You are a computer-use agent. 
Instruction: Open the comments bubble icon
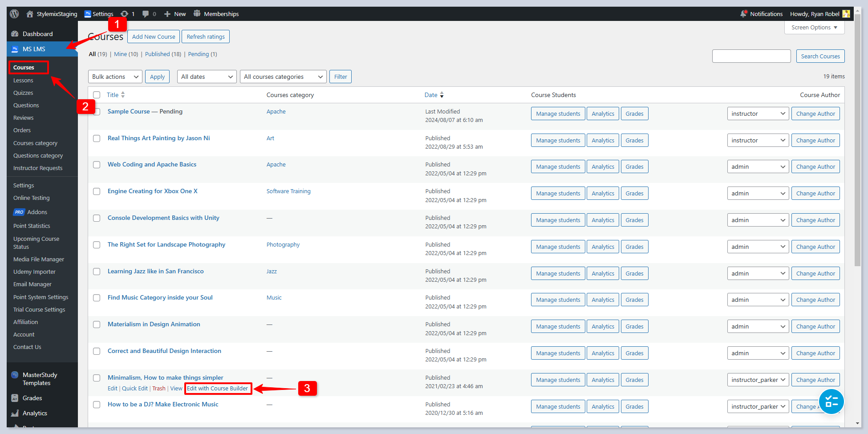click(146, 14)
